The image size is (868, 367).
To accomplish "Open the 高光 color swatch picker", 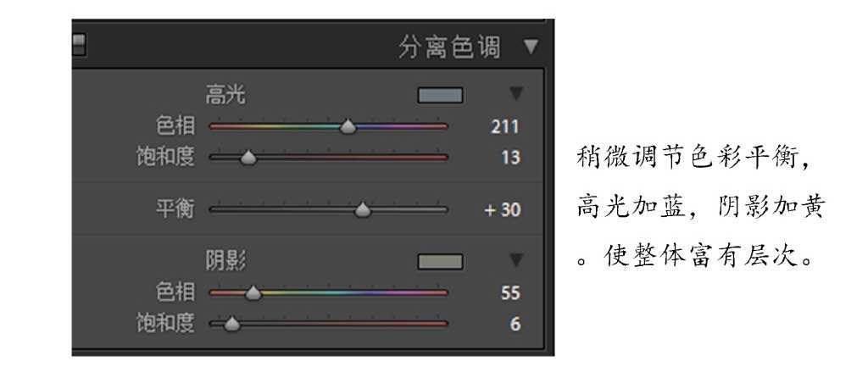I will 440,95.
